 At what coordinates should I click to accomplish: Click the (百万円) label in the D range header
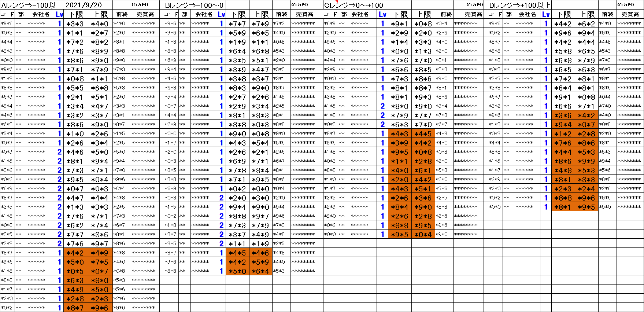[626, 5]
